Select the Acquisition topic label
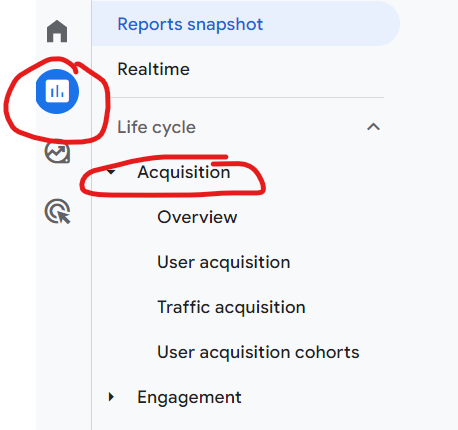The height and width of the screenshot is (430, 458). point(184,172)
